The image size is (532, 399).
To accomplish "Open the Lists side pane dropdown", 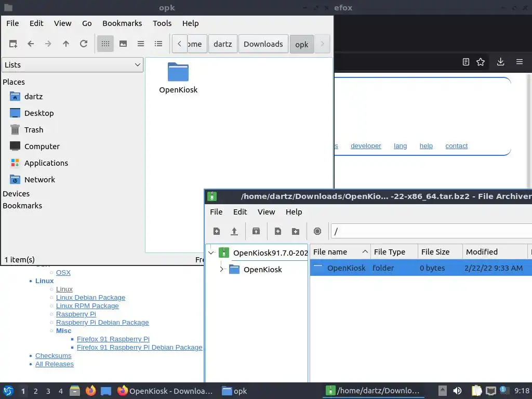I will 73,65.
